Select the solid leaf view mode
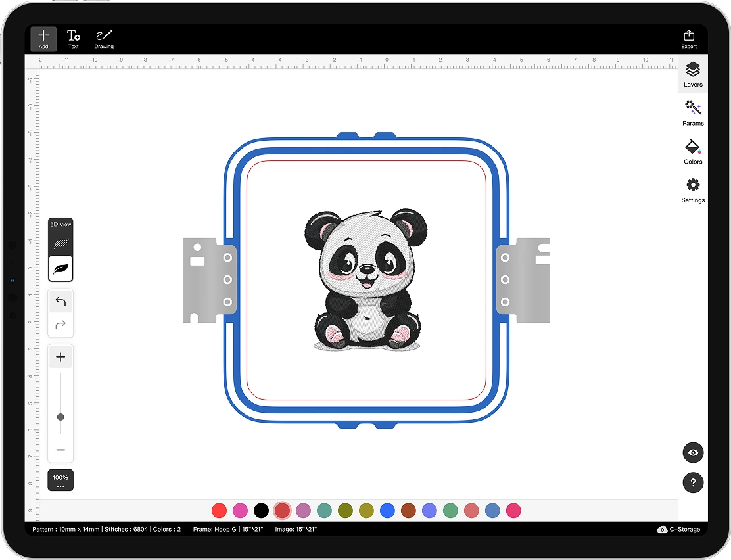731x560 pixels. pyautogui.click(x=60, y=269)
